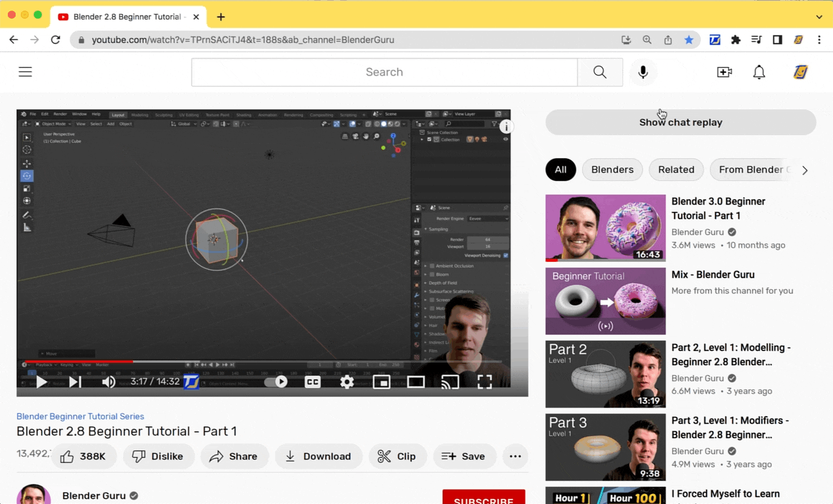Select the All filter chip
Viewport: 833px width, 504px height.
point(561,169)
